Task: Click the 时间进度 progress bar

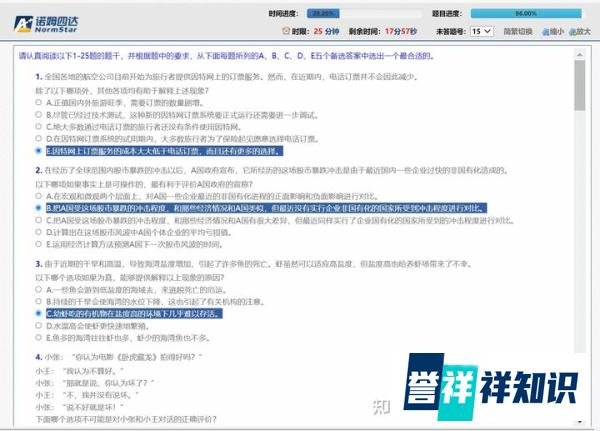Action: [x=364, y=14]
